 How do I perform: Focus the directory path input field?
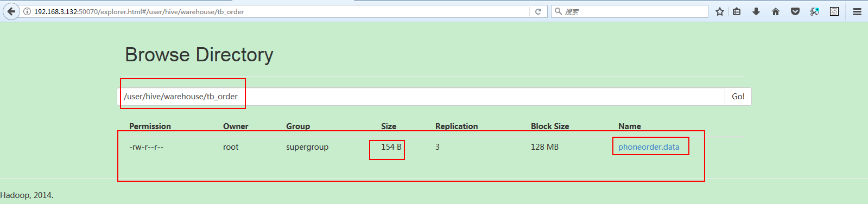pyautogui.click(x=421, y=97)
